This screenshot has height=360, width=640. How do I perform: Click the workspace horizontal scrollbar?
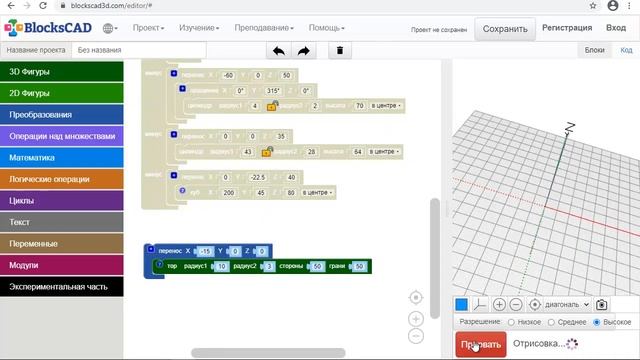click(268, 352)
